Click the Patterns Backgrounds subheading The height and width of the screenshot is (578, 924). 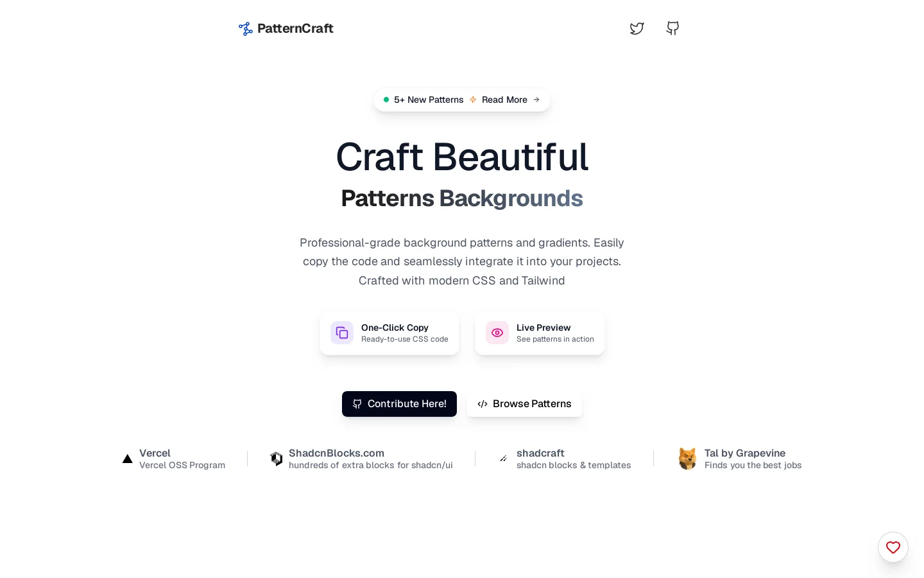click(462, 198)
